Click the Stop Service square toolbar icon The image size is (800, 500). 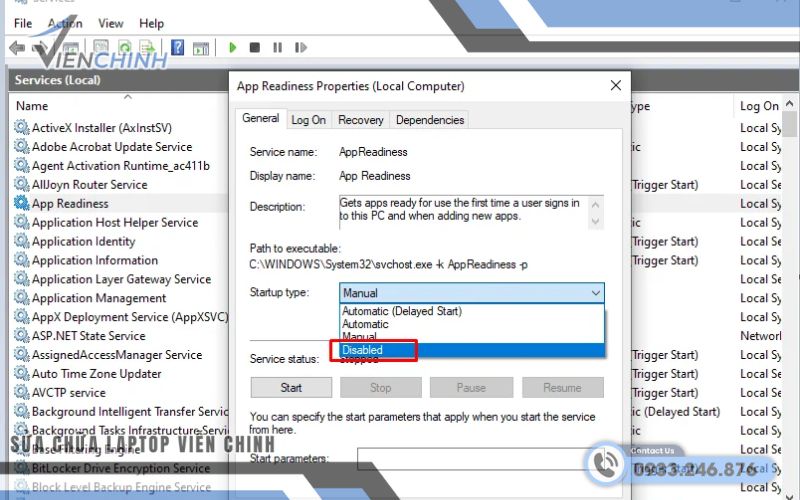255,47
